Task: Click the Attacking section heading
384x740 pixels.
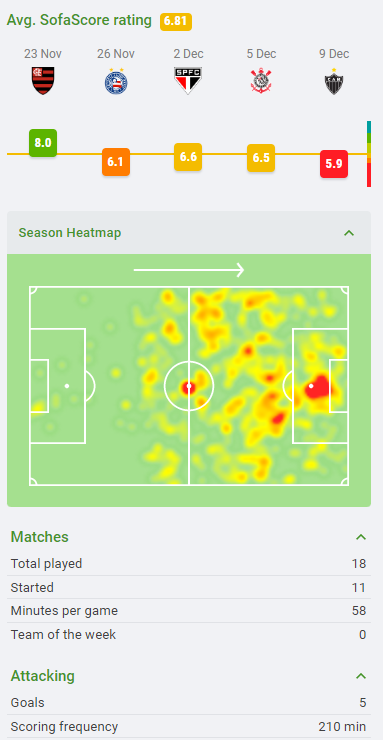Action: click(x=43, y=676)
